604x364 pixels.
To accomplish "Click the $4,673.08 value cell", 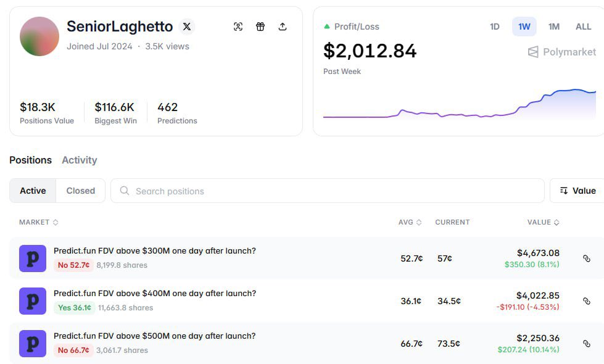I will tap(538, 253).
